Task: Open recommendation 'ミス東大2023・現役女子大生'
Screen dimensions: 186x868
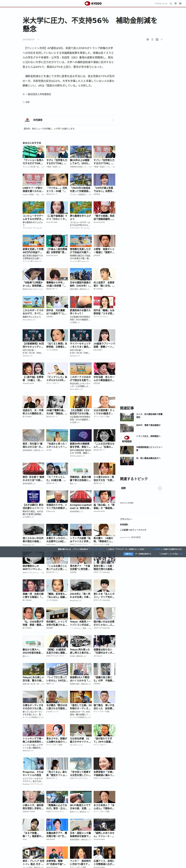Action: tap(104, 473)
